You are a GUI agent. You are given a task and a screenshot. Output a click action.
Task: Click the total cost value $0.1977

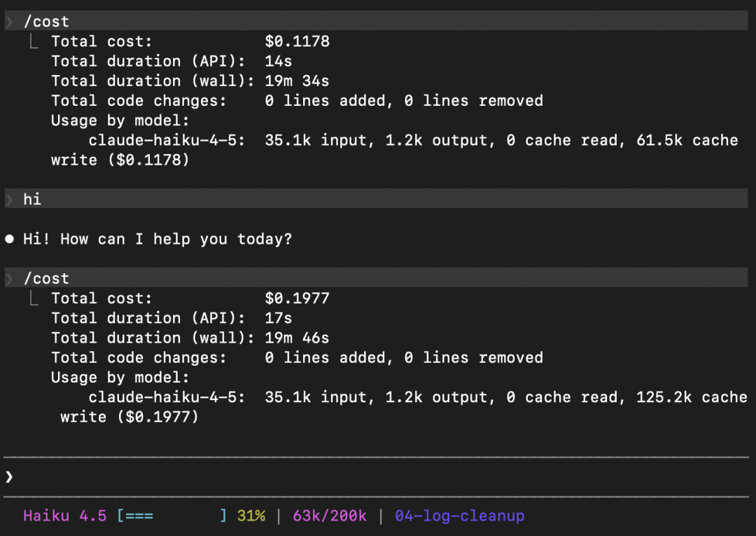coord(297,298)
